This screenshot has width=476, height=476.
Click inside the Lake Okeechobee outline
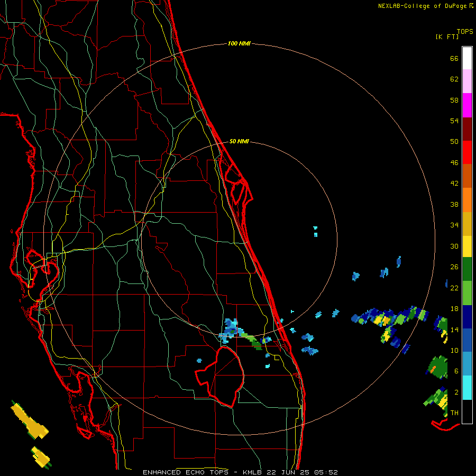(226, 377)
